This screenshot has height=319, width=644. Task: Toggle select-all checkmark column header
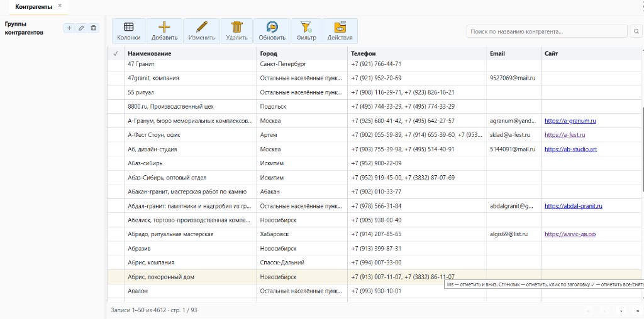pyautogui.click(x=116, y=54)
